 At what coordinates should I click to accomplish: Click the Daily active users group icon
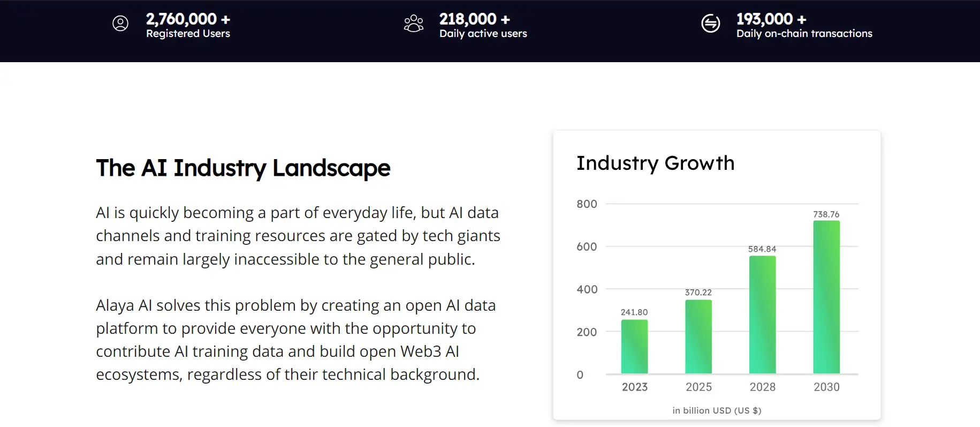(413, 24)
